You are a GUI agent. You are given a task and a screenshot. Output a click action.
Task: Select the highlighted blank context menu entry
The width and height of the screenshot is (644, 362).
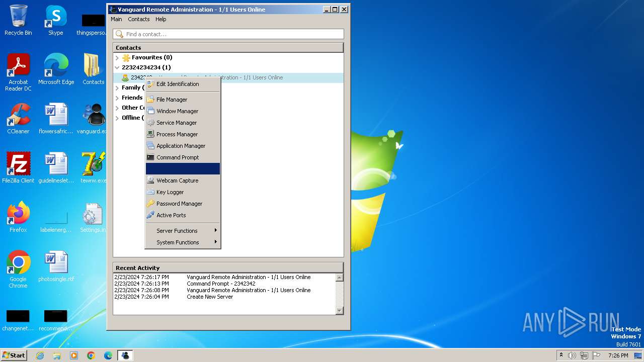[183, 169]
